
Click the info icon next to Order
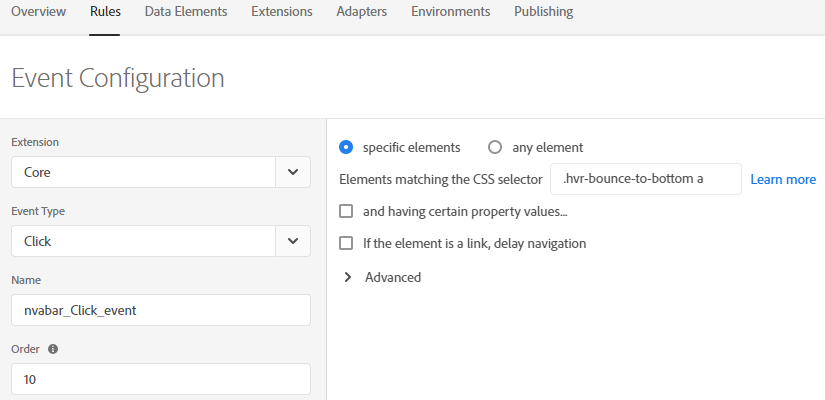click(x=53, y=350)
